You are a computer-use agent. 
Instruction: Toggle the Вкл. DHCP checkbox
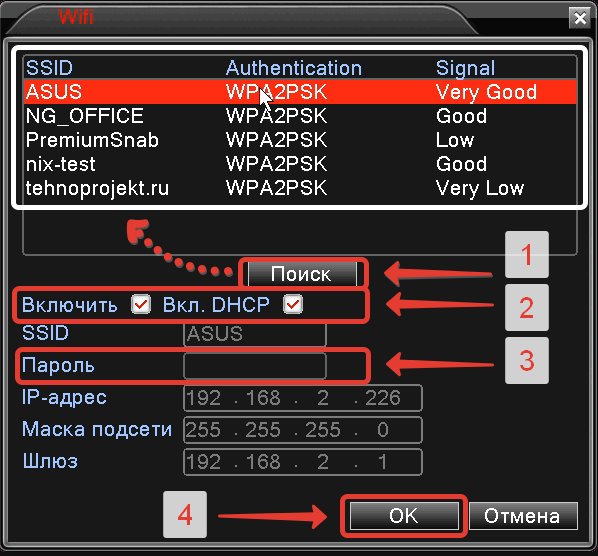(x=293, y=304)
